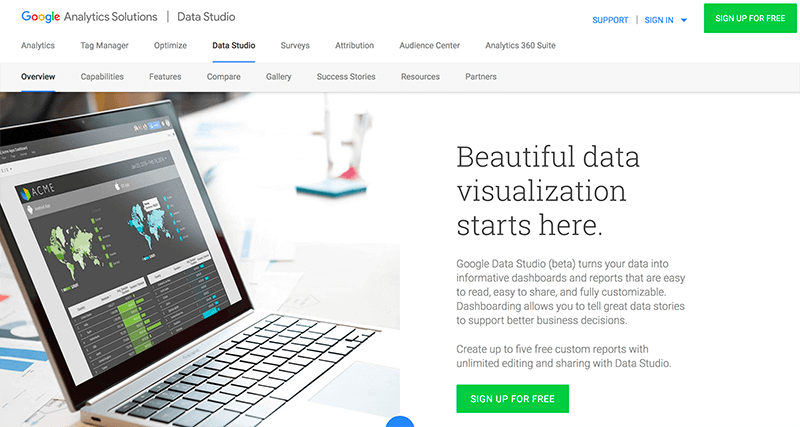Open the Tag Manager product tab
The height and width of the screenshot is (427, 800).
click(x=104, y=45)
